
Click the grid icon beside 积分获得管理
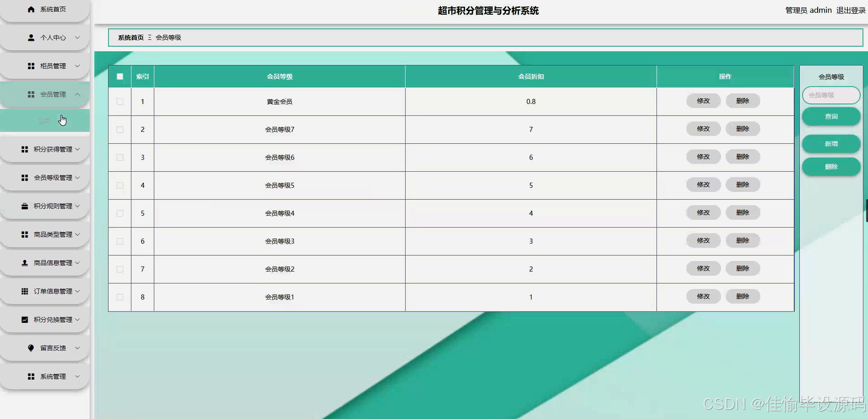[x=25, y=149]
